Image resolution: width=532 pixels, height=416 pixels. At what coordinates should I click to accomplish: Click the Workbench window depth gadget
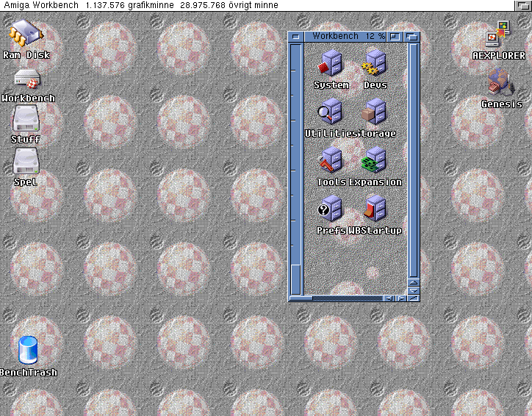coord(412,37)
